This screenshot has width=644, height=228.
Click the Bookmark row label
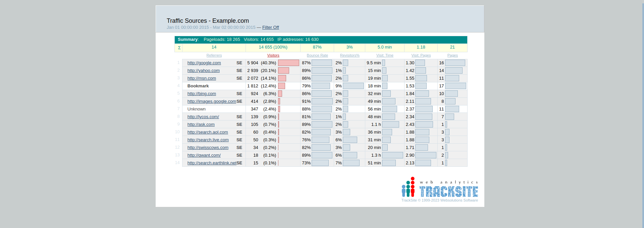click(198, 86)
